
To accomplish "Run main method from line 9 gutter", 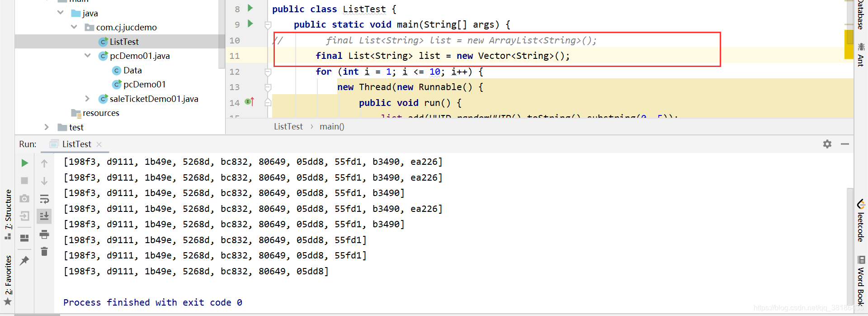I will [250, 24].
